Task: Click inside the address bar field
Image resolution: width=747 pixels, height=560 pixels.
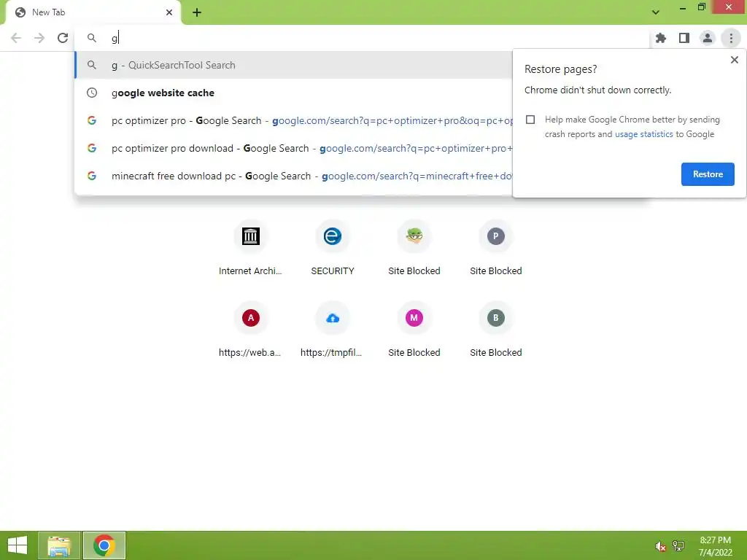Action: 362,38
